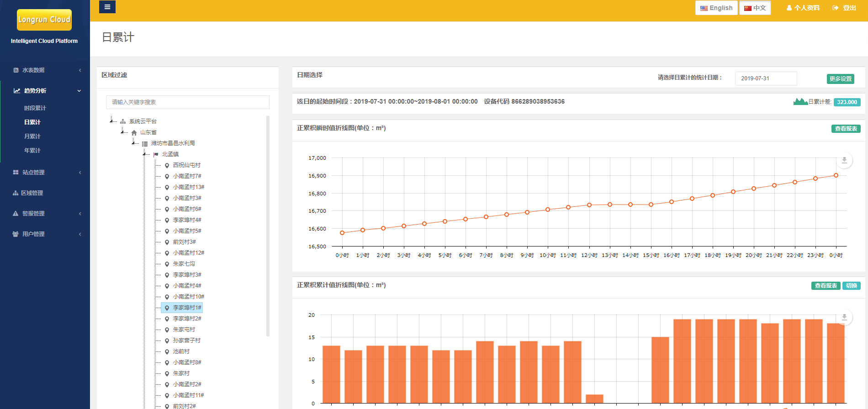Download the cumulative bar chart image
The width and height of the screenshot is (868, 409).
(844, 317)
